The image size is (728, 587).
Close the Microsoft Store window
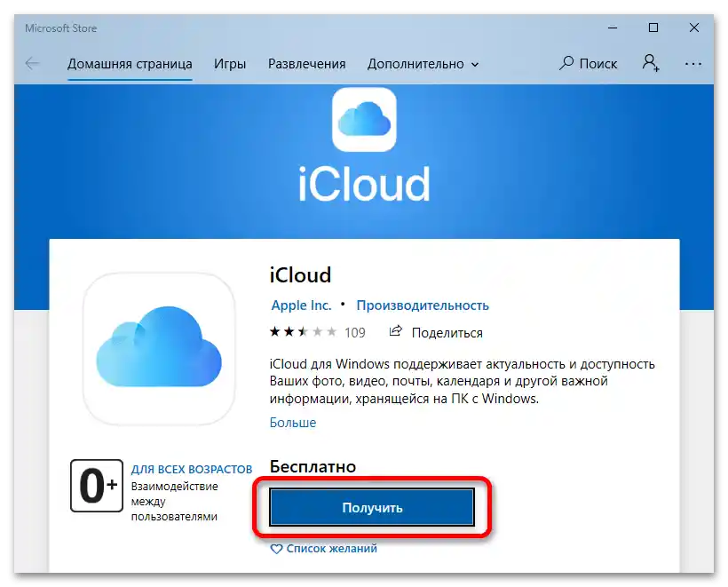tap(694, 28)
